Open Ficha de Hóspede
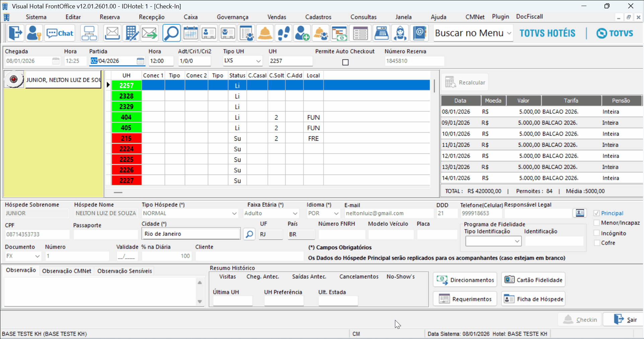 pyautogui.click(x=533, y=299)
